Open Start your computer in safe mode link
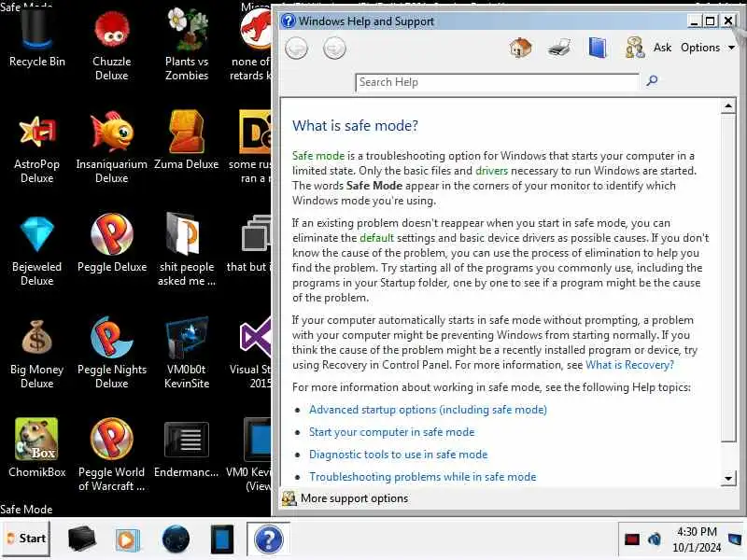 click(391, 432)
